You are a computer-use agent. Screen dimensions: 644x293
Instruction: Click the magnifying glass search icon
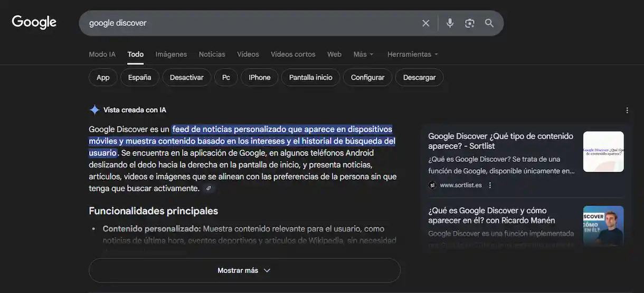point(489,23)
